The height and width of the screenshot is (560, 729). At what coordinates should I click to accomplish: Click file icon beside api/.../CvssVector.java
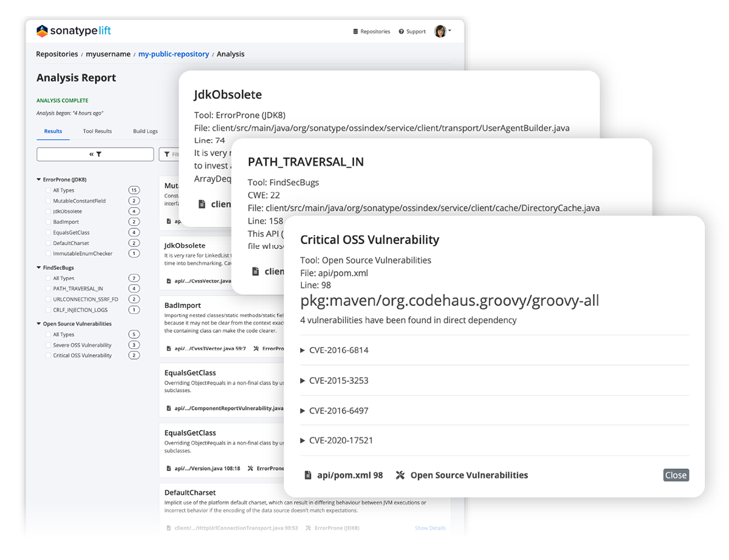168,281
